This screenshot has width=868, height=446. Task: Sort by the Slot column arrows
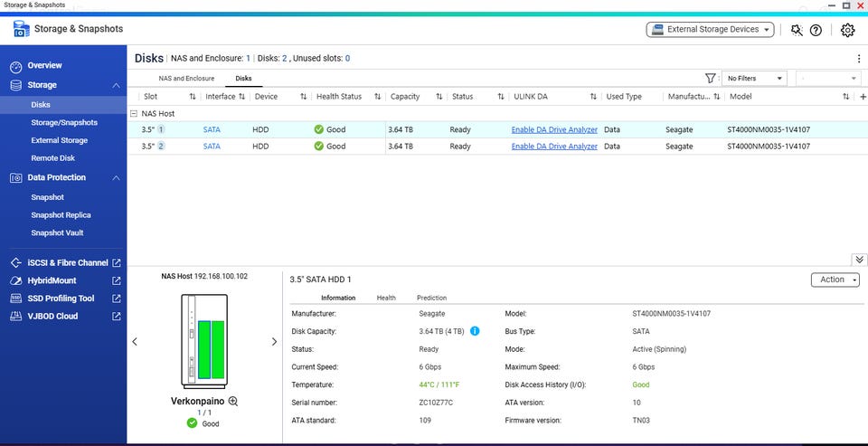pyautogui.click(x=192, y=97)
